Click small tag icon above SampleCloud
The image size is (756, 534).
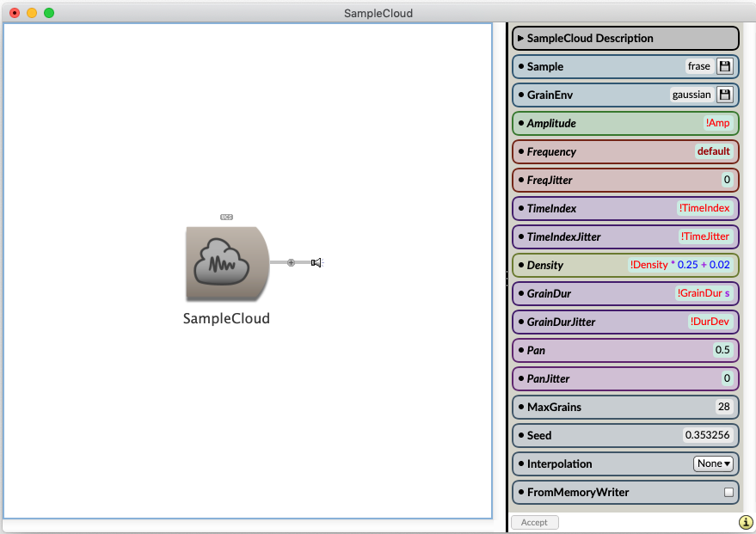click(226, 217)
